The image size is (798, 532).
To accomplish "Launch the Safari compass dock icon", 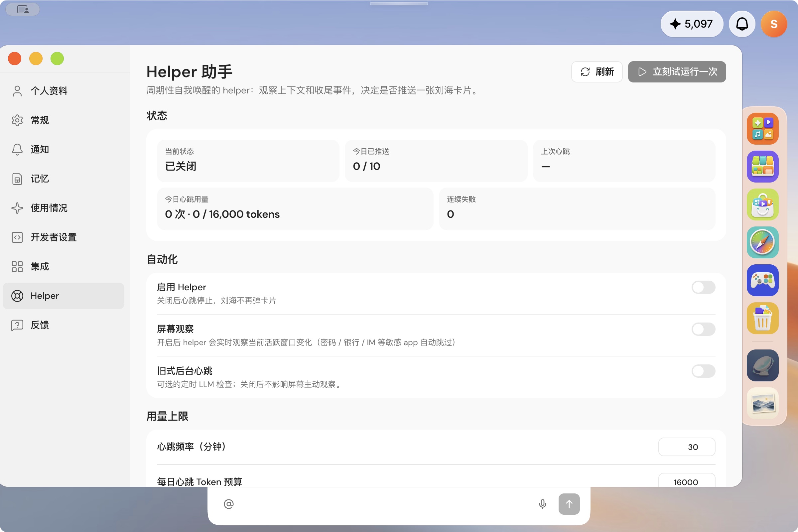I will coord(762,243).
